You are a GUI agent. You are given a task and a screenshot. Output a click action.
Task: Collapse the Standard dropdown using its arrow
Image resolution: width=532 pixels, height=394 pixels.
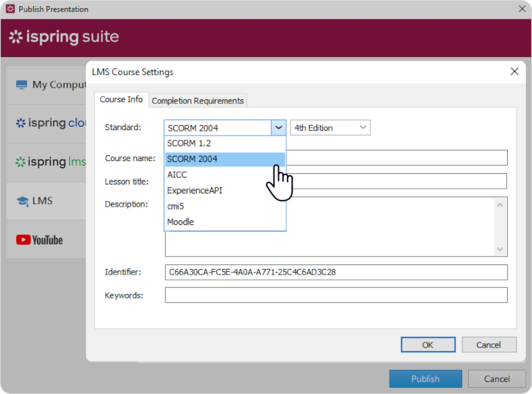(x=279, y=128)
